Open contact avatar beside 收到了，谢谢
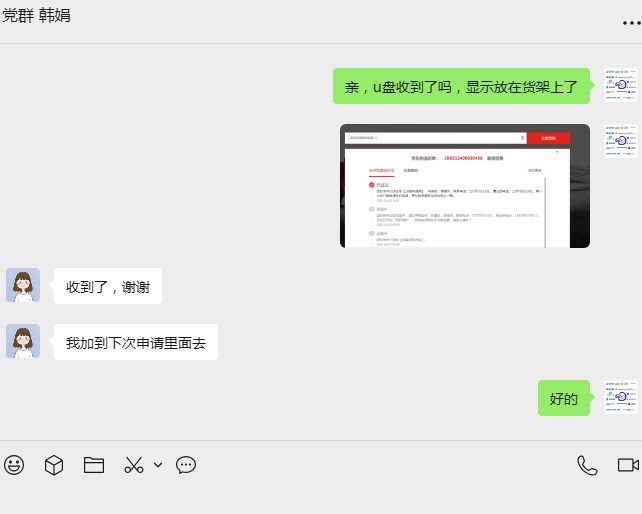642x514 pixels. coord(23,286)
